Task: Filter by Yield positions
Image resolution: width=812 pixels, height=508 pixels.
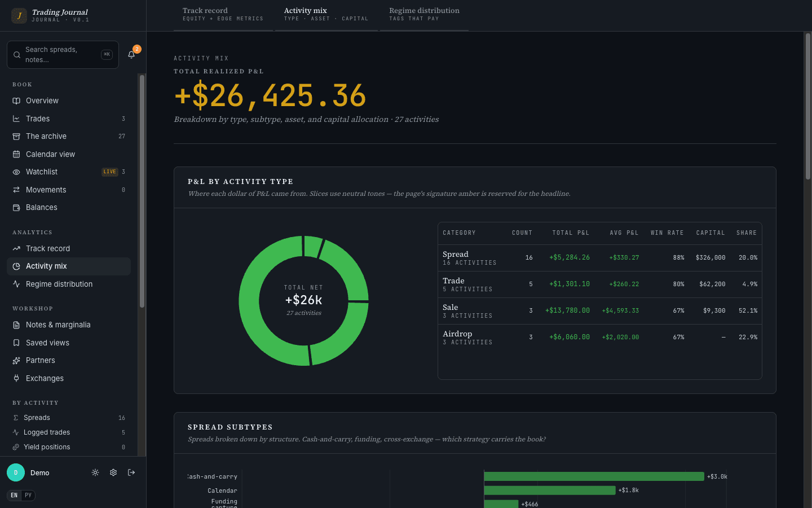Action: pyautogui.click(x=69, y=447)
